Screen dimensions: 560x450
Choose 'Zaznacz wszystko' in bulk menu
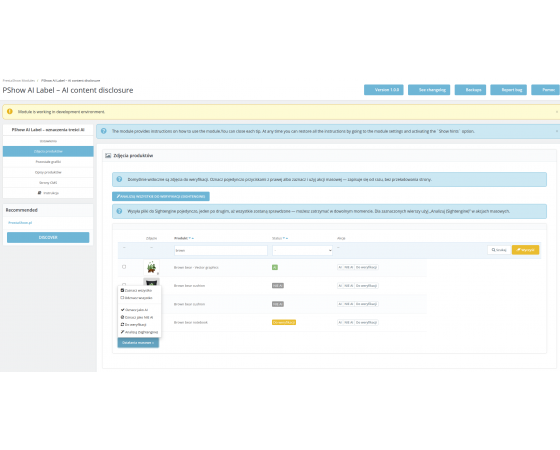point(139,290)
